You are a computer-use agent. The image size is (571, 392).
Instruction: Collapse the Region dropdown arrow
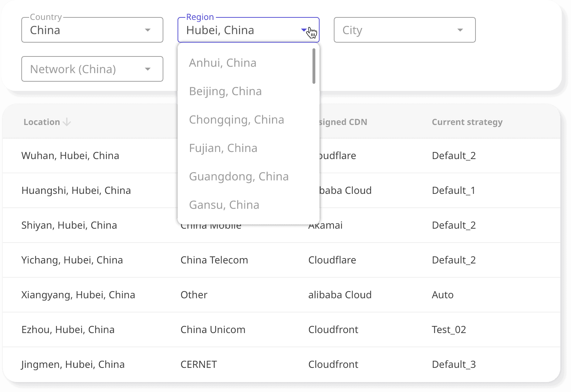pyautogui.click(x=304, y=30)
